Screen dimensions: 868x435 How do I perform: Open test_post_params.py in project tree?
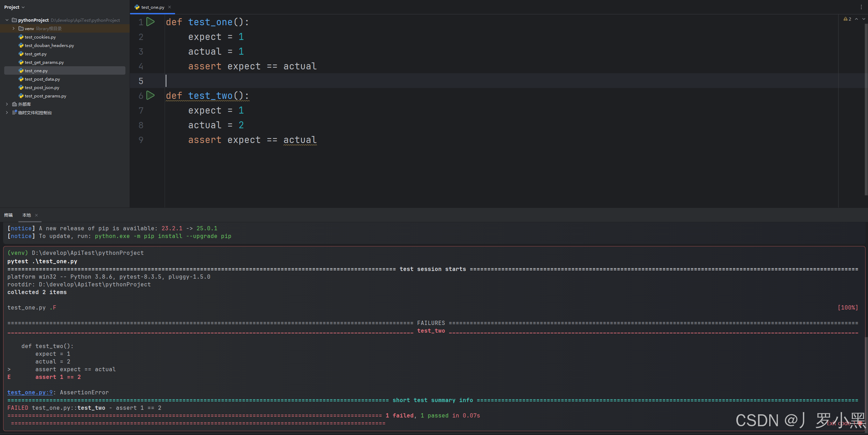pos(46,96)
